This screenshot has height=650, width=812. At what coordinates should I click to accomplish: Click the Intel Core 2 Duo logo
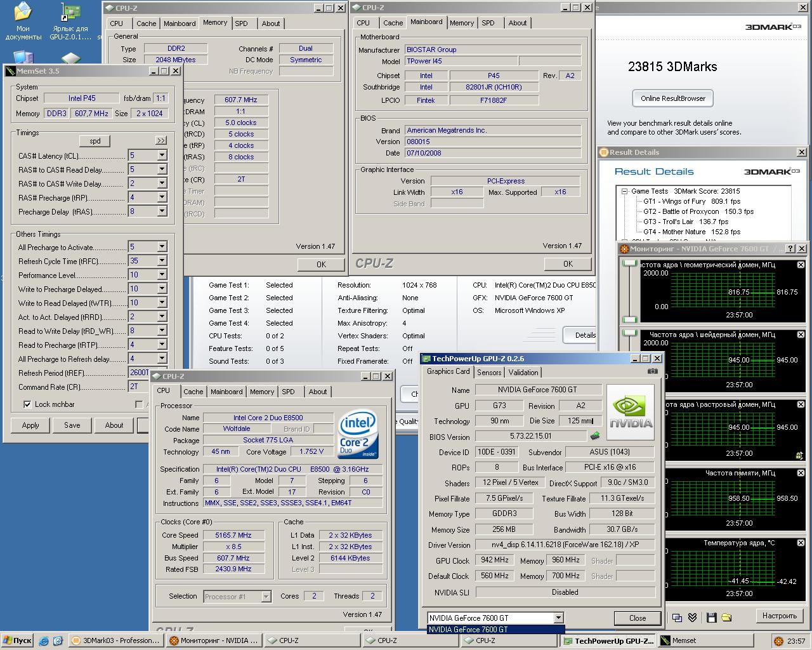tap(358, 434)
